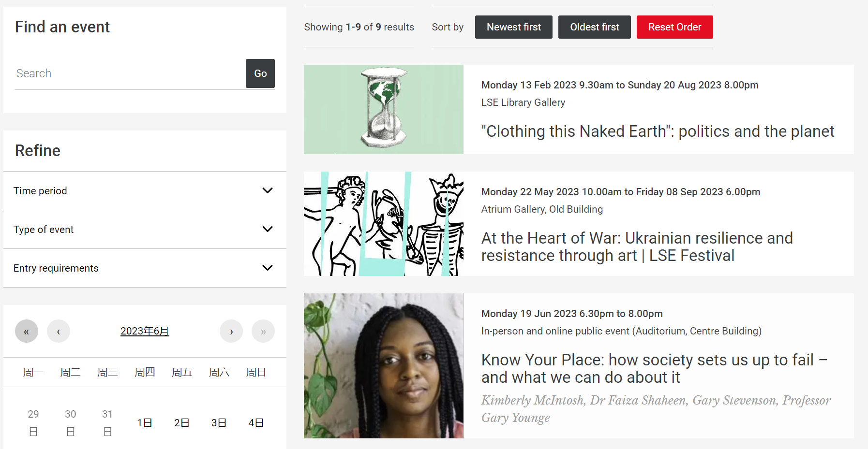This screenshot has width=868, height=449.
Task: Select calendar date 2日
Action: [182, 423]
